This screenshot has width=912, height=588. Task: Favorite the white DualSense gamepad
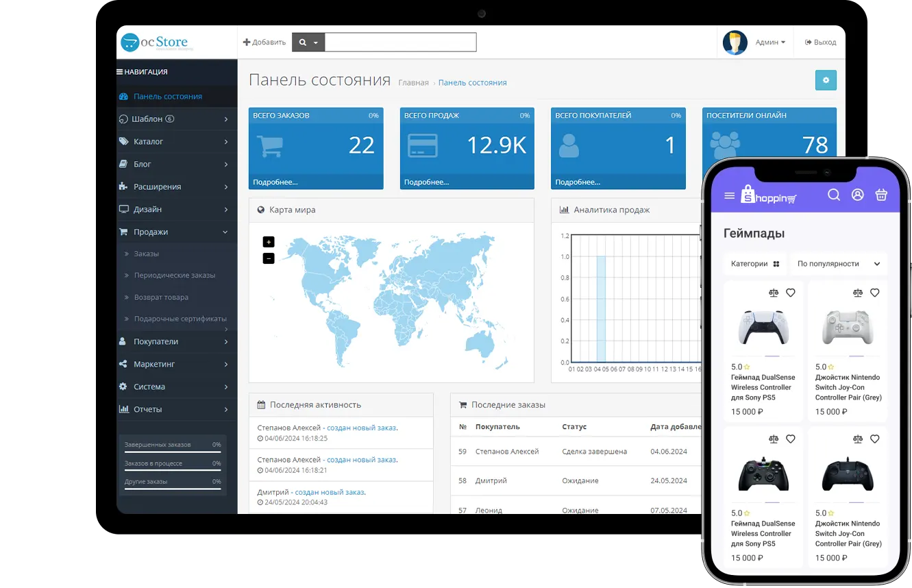790,293
